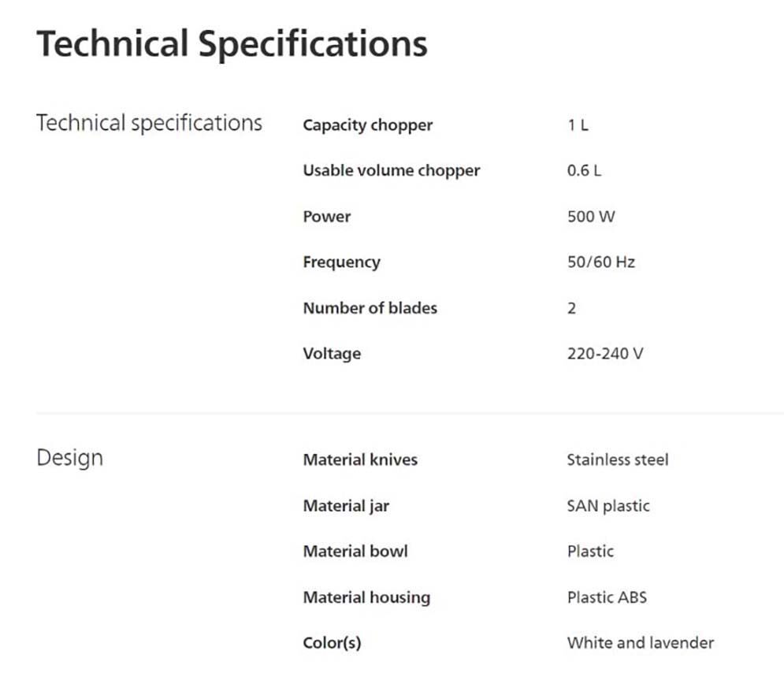This screenshot has width=784, height=684.
Task: Select the Voltage spec label
Action: (x=332, y=353)
